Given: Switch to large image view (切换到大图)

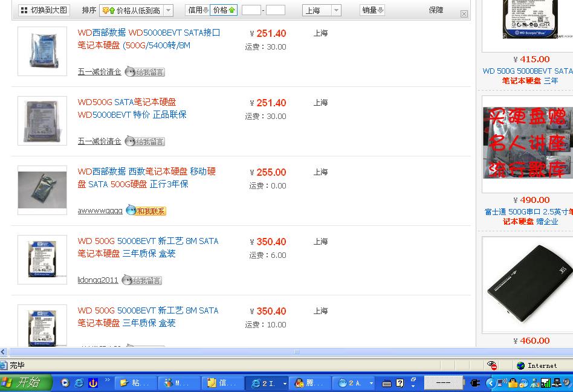Looking at the screenshot, I should 44,10.
